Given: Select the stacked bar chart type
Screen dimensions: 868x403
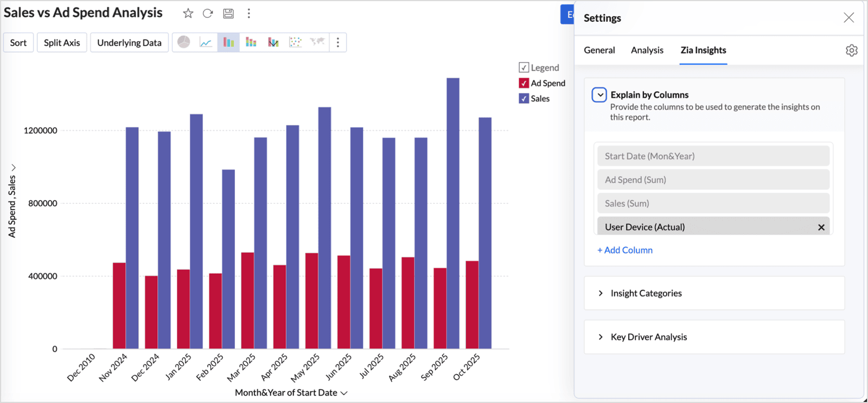Looking at the screenshot, I should click(x=251, y=42).
